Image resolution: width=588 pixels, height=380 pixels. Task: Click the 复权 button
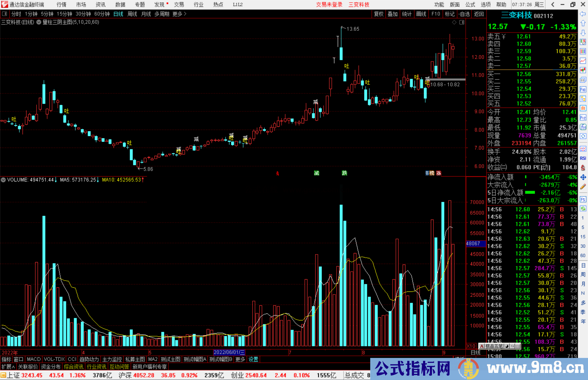coord(379,14)
